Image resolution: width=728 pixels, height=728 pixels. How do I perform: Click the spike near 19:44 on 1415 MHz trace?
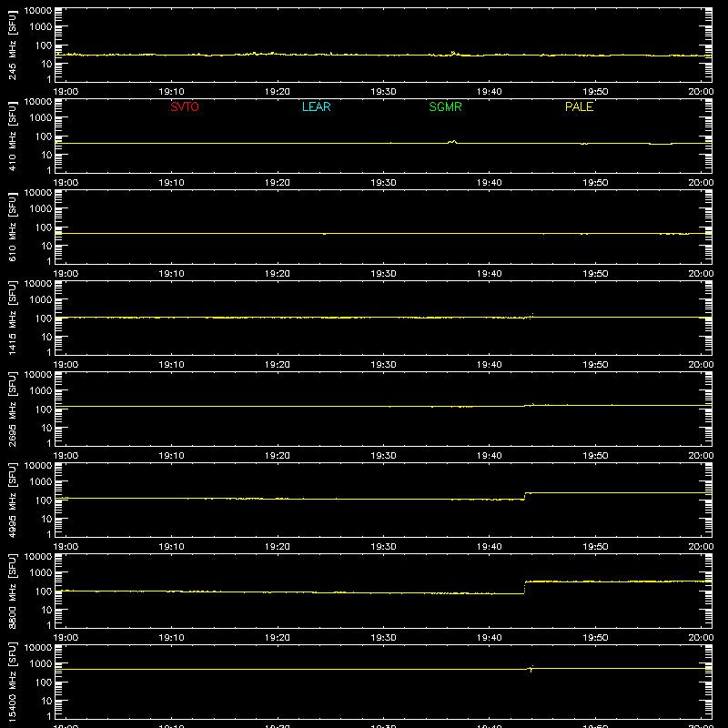click(x=531, y=316)
